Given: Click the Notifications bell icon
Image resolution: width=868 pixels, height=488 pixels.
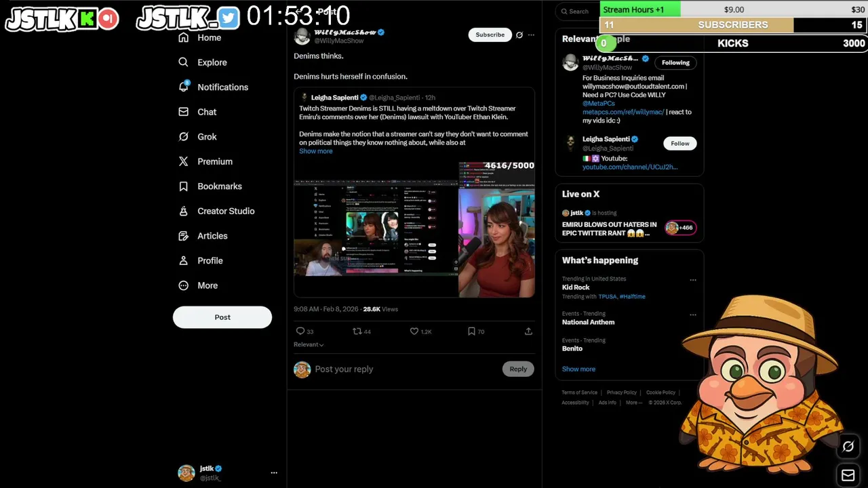Looking at the screenshot, I should pos(183,87).
